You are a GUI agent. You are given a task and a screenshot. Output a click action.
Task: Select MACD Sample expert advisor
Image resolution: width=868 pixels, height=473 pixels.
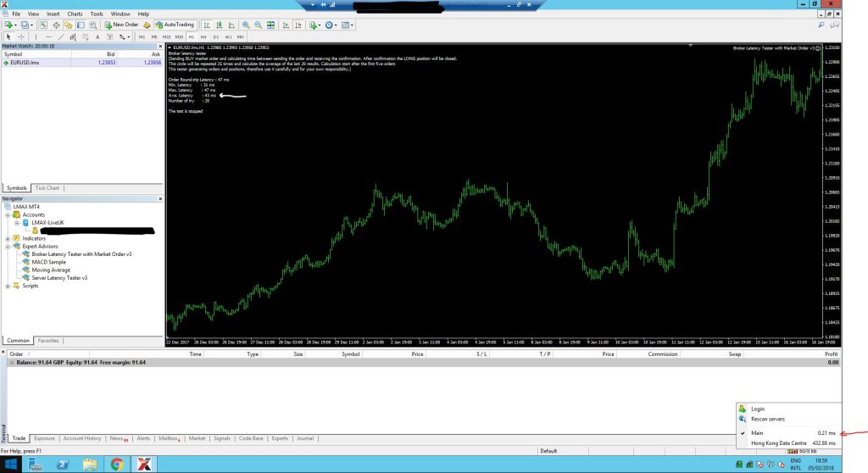point(48,262)
